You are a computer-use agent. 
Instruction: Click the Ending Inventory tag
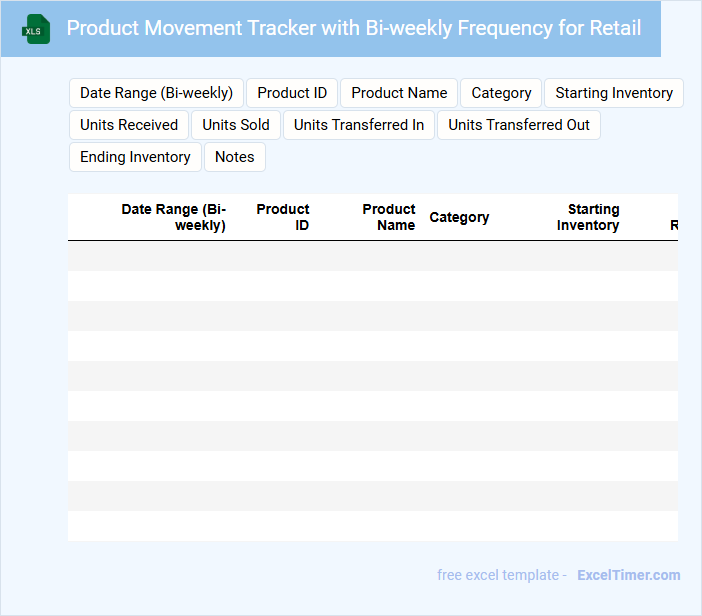(x=135, y=157)
